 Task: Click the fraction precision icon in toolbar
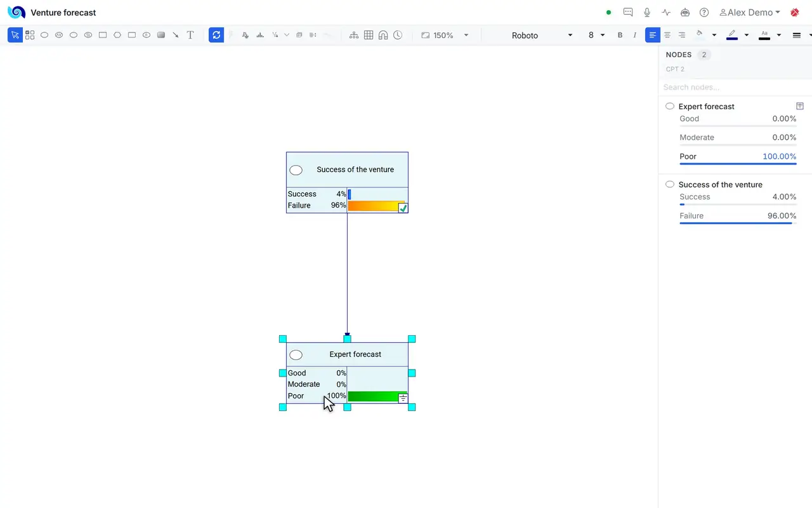click(x=275, y=35)
